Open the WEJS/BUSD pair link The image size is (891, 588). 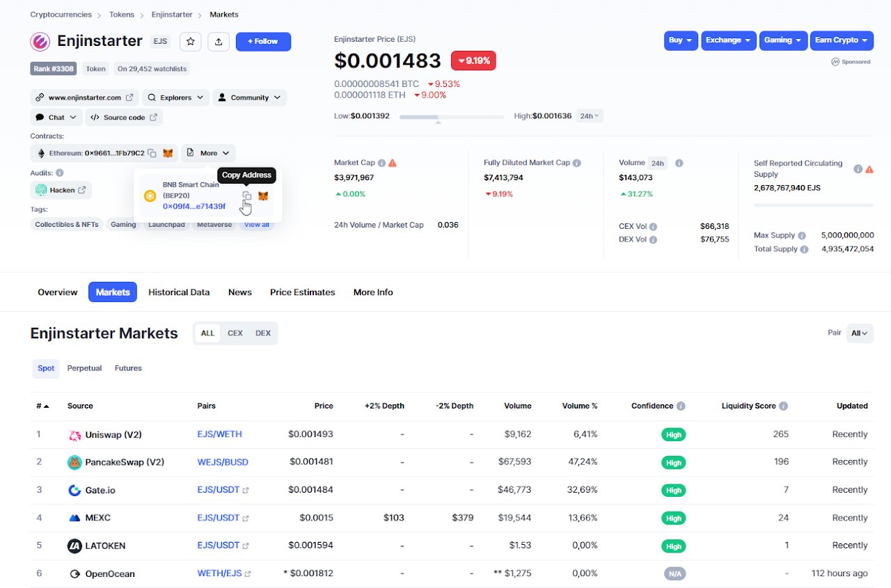(223, 462)
